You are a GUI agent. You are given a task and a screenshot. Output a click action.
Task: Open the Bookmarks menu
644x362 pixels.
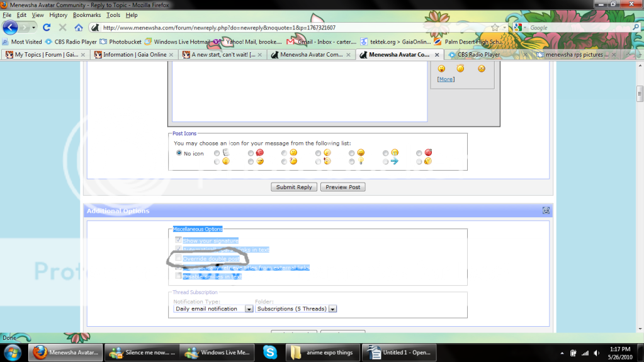(x=86, y=15)
